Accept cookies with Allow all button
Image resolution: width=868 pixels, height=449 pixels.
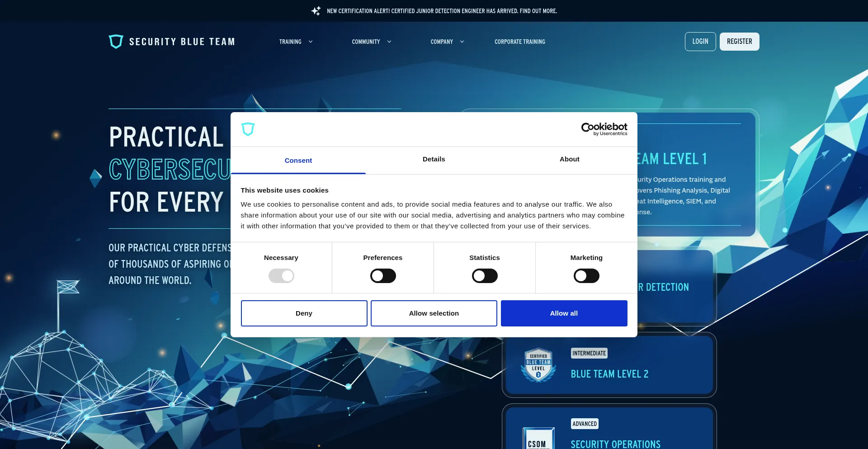[564, 313]
